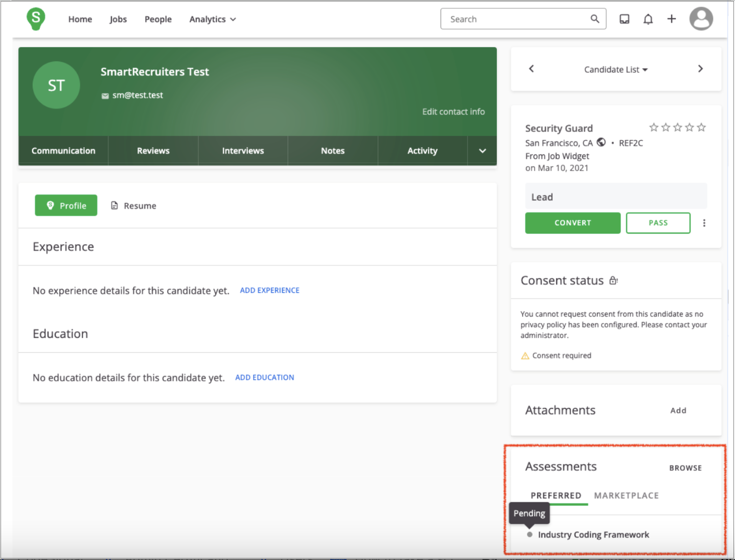The width and height of the screenshot is (735, 560).
Task: Expand more candidate tabs chevron
Action: pyautogui.click(x=482, y=151)
